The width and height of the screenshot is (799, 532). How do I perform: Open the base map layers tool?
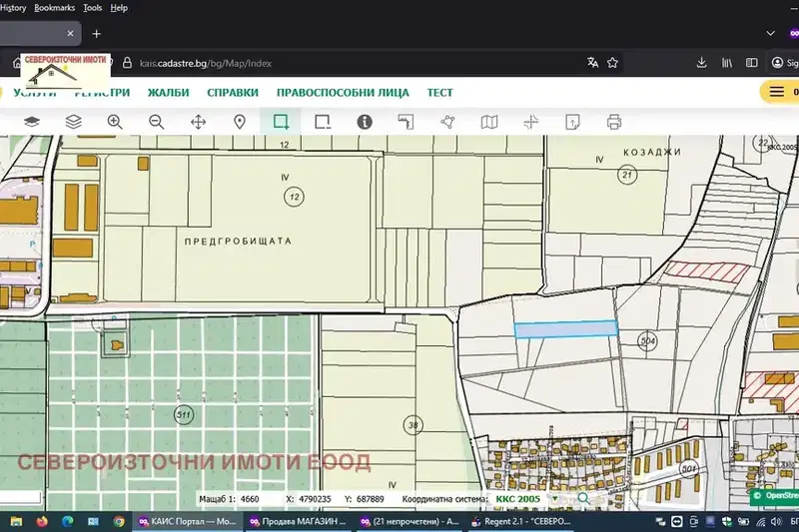tap(32, 122)
